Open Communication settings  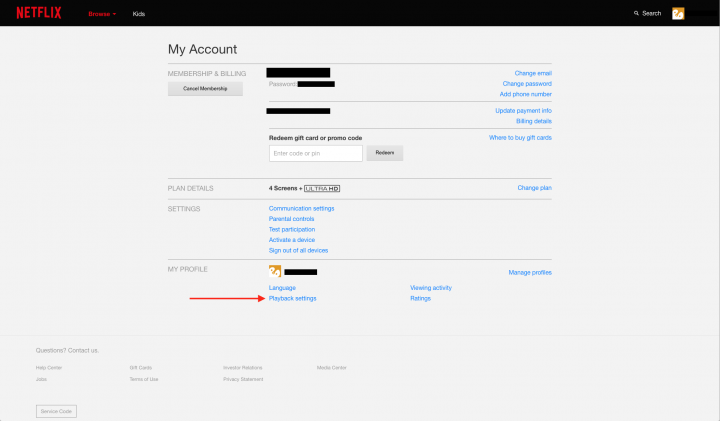coord(302,208)
